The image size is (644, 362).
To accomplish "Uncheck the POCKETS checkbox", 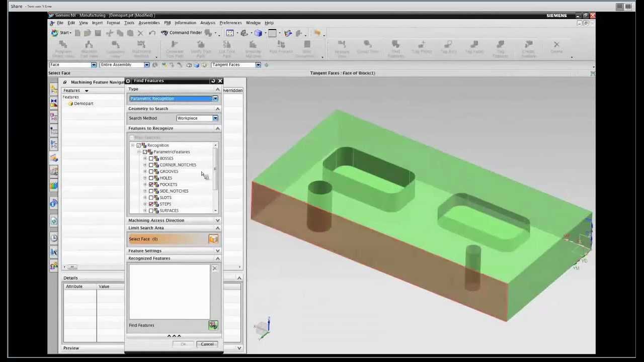I will pyautogui.click(x=151, y=185).
